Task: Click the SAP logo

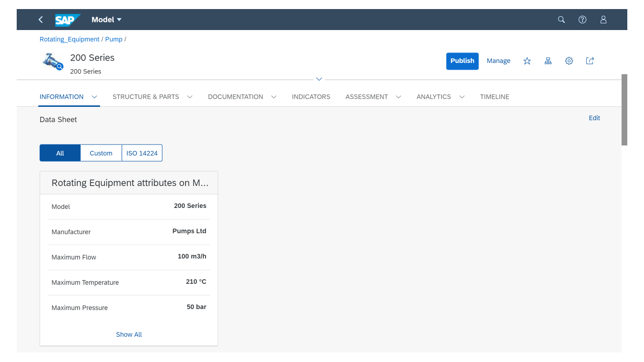Action: (x=67, y=20)
